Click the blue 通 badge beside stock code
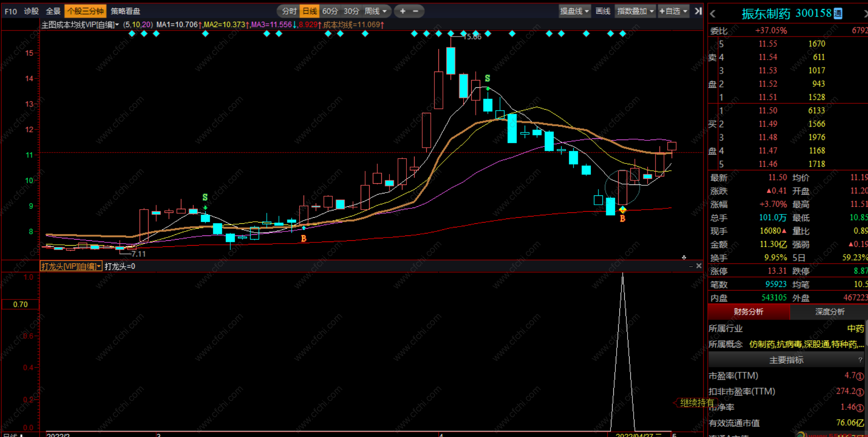Screen dimensions: 868x437 click(838, 14)
